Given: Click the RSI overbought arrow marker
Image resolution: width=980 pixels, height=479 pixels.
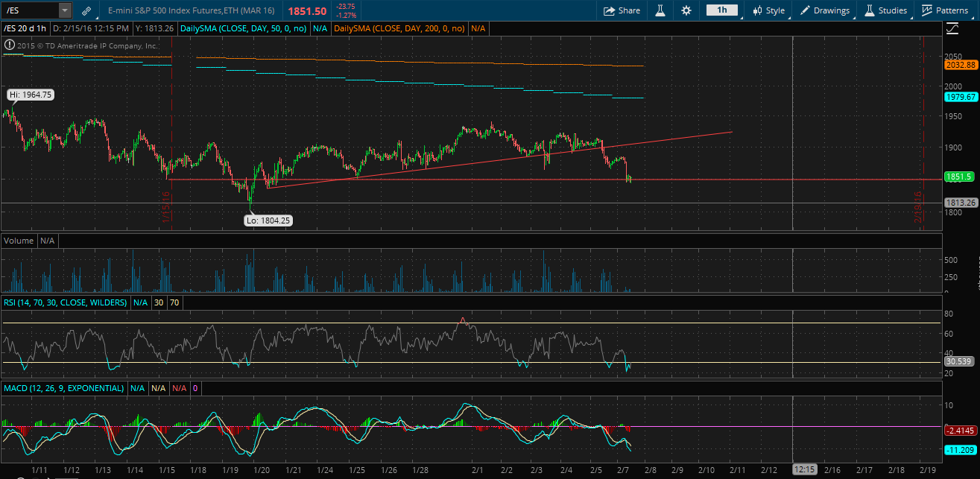Looking at the screenshot, I should coord(463,320).
